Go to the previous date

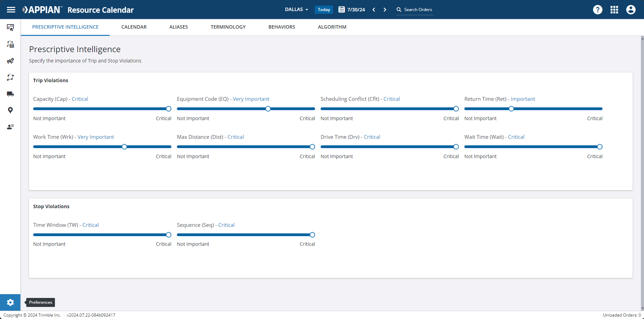pos(374,10)
